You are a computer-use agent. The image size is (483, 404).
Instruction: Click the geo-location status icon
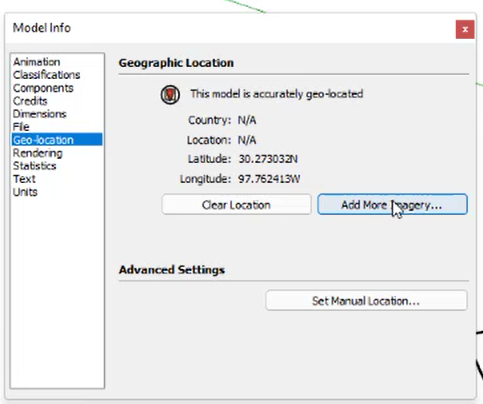pyautogui.click(x=170, y=94)
